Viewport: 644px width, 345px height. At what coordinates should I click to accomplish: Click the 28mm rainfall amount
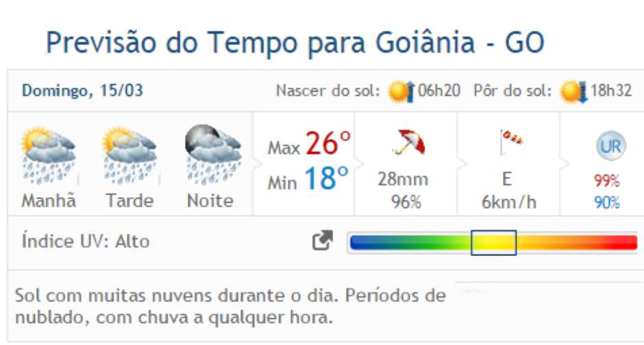[x=403, y=180]
